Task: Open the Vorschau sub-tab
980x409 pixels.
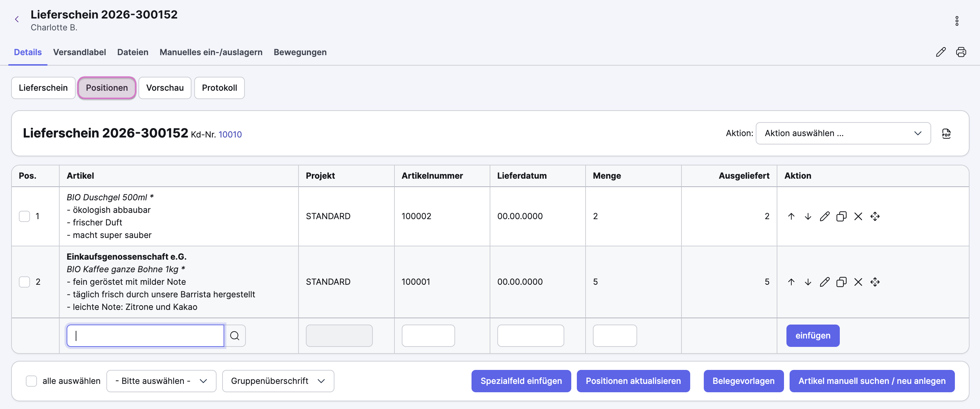Action: [165, 88]
